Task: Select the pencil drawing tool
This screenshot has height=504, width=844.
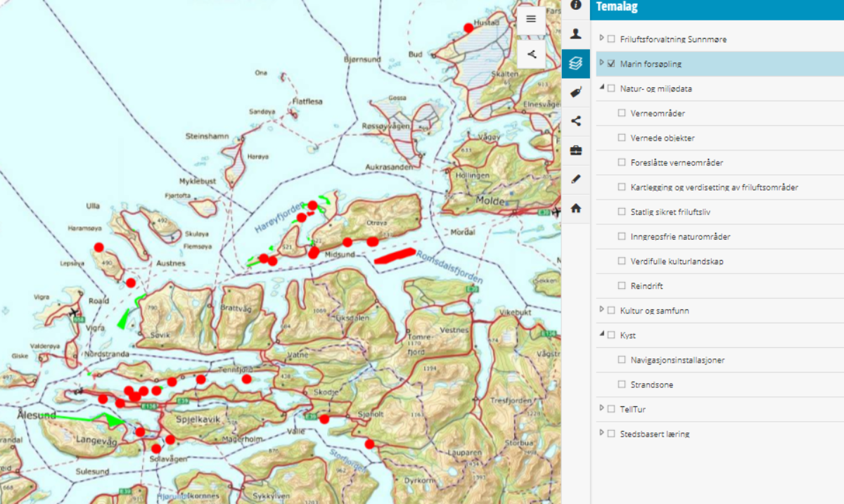Action: pyautogui.click(x=576, y=179)
